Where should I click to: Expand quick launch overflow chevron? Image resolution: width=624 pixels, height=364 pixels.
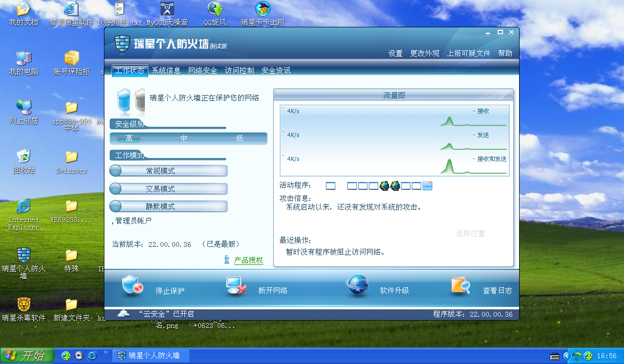click(105, 353)
